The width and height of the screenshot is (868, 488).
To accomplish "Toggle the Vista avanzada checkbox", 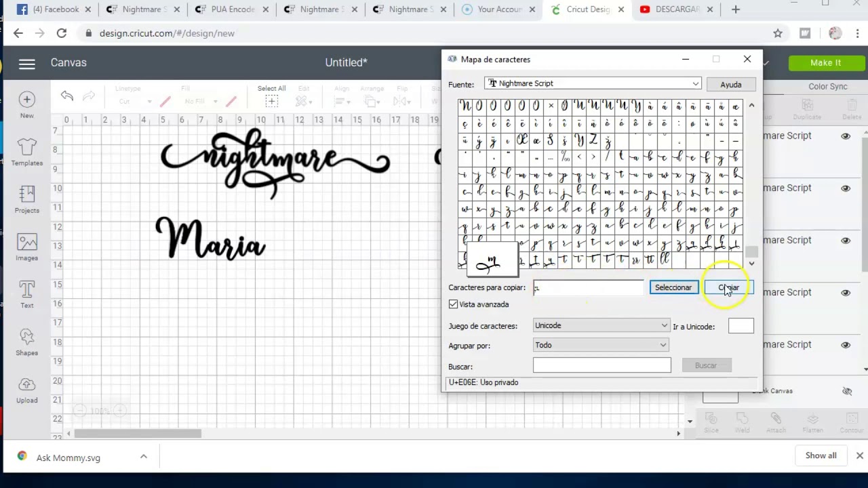I will [453, 304].
